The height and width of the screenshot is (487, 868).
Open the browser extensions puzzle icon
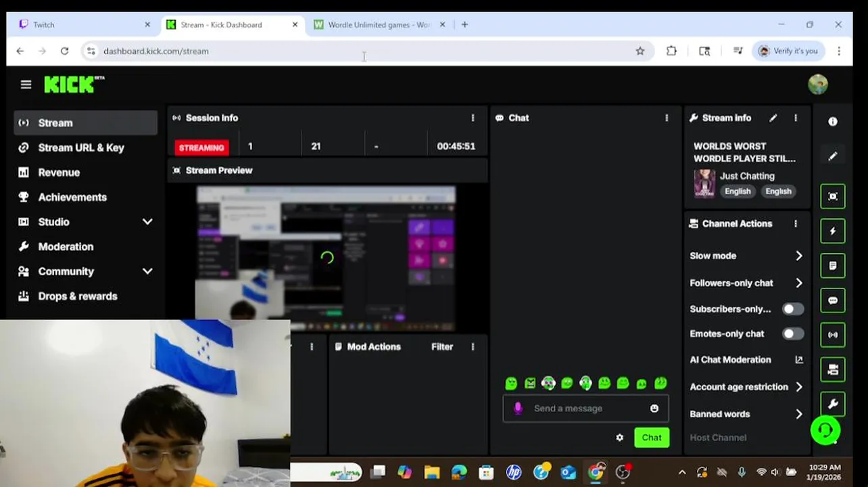[671, 51]
